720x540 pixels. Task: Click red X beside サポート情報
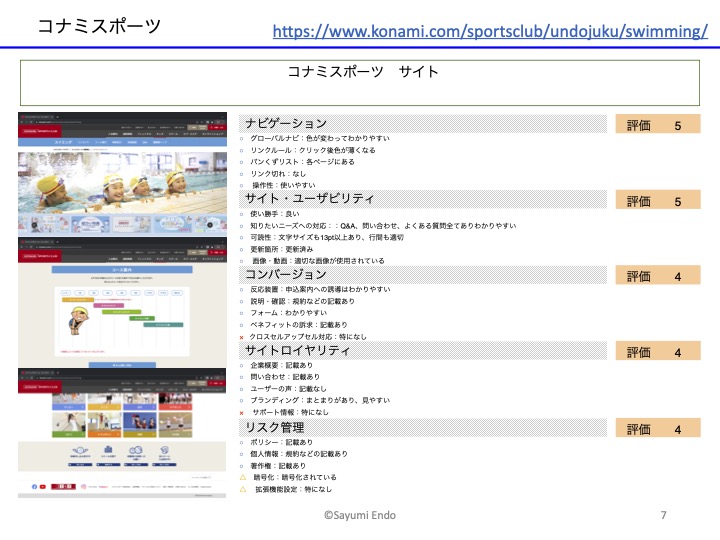242,412
